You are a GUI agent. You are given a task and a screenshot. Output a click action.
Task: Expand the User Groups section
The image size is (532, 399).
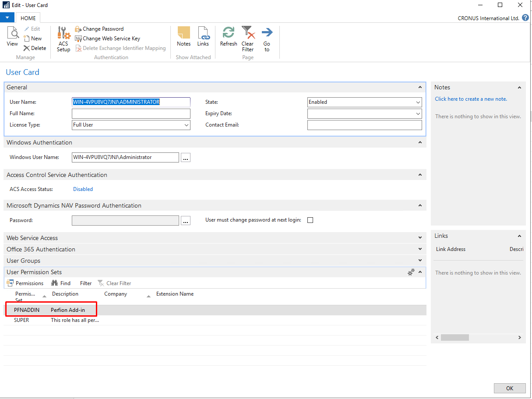click(420, 261)
